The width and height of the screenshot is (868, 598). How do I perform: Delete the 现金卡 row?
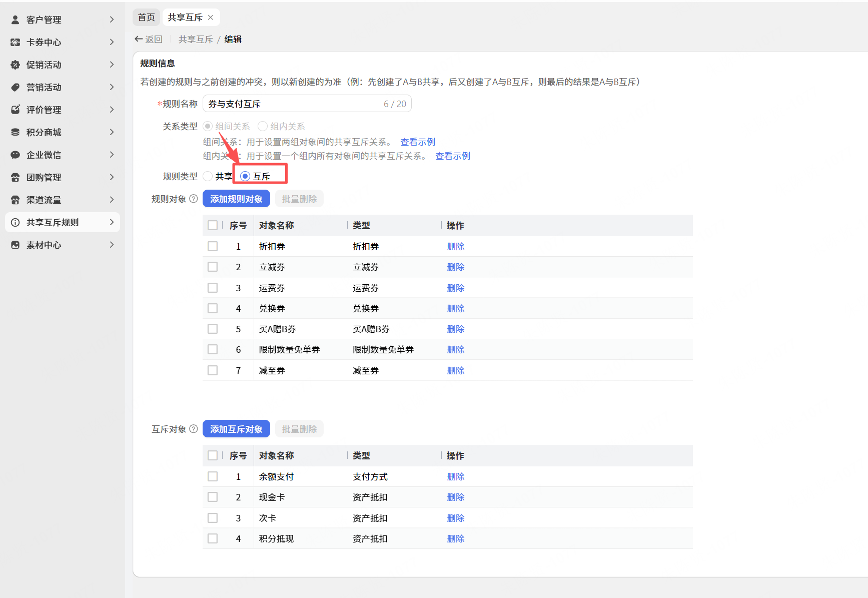pyautogui.click(x=456, y=497)
